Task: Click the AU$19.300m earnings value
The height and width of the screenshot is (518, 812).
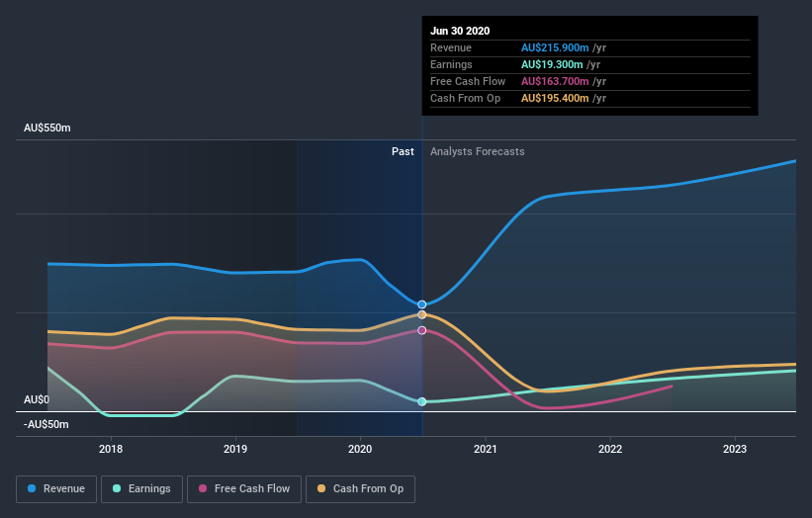Action: click(552, 64)
